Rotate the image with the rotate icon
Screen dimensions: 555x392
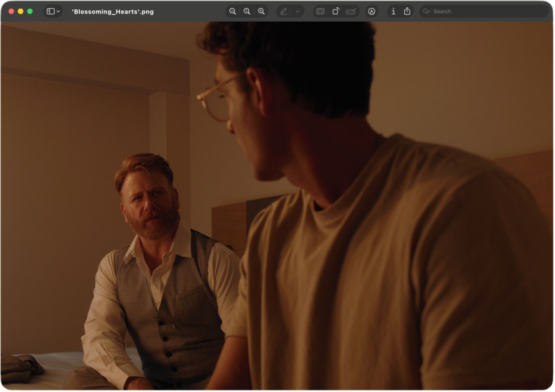pos(335,11)
